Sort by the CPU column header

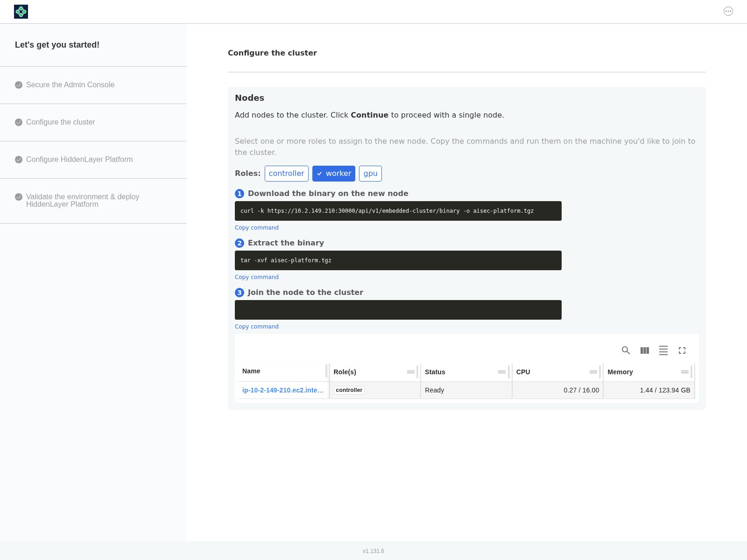coord(523,372)
